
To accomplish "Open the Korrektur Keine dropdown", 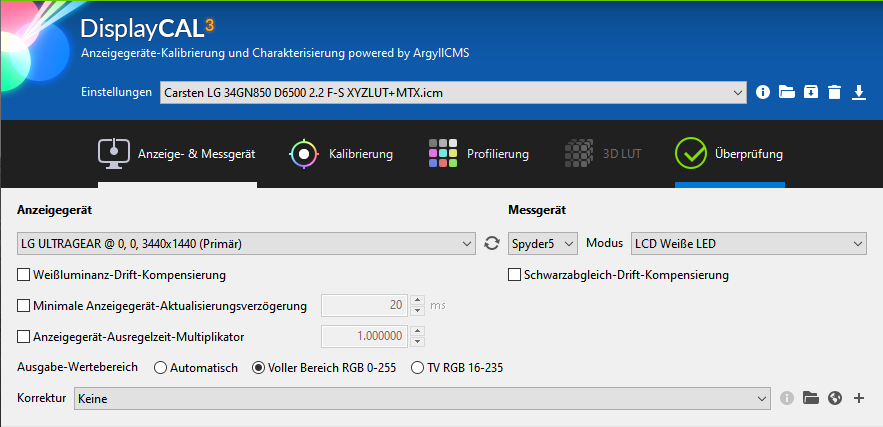I will (x=422, y=399).
